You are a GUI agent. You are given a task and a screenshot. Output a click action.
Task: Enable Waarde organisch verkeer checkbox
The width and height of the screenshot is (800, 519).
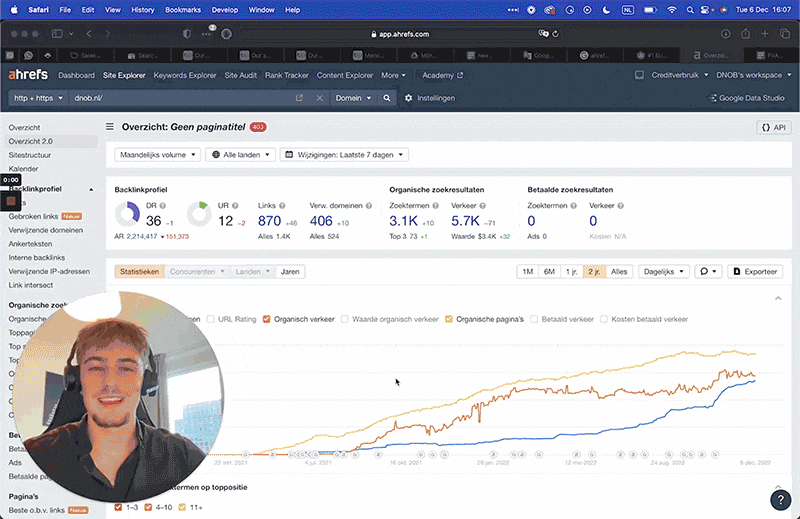pyautogui.click(x=344, y=319)
